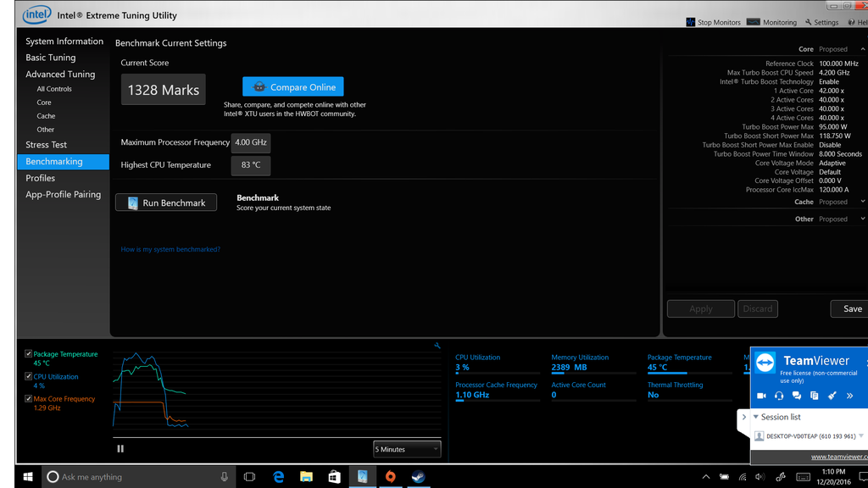Screen dimensions: 868x488
Task: Collapse the Core Proposed section
Action: (x=862, y=49)
